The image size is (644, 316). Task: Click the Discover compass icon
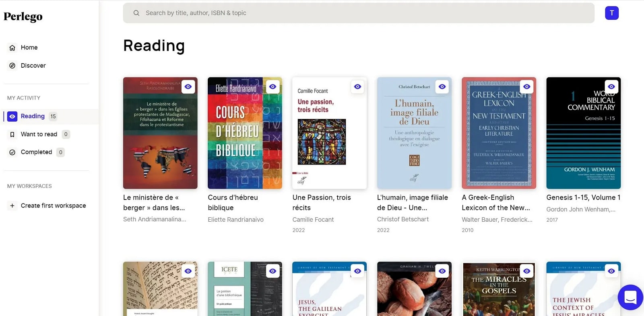[12, 65]
